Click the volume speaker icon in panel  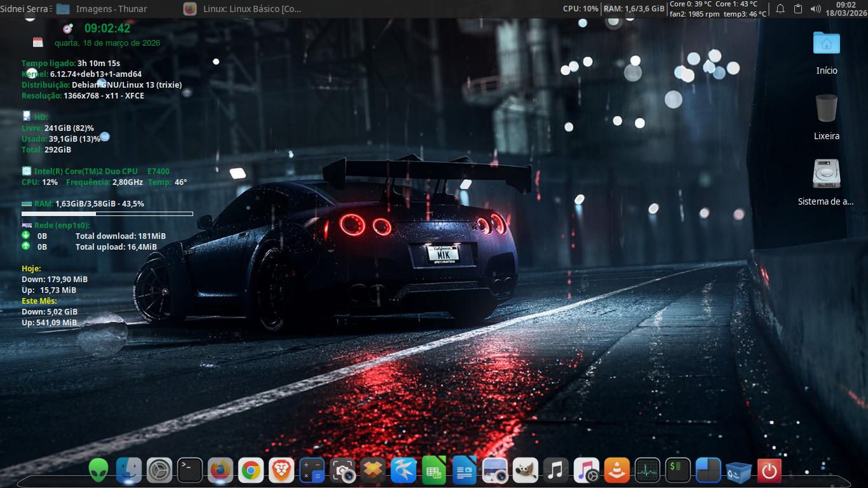tap(815, 9)
